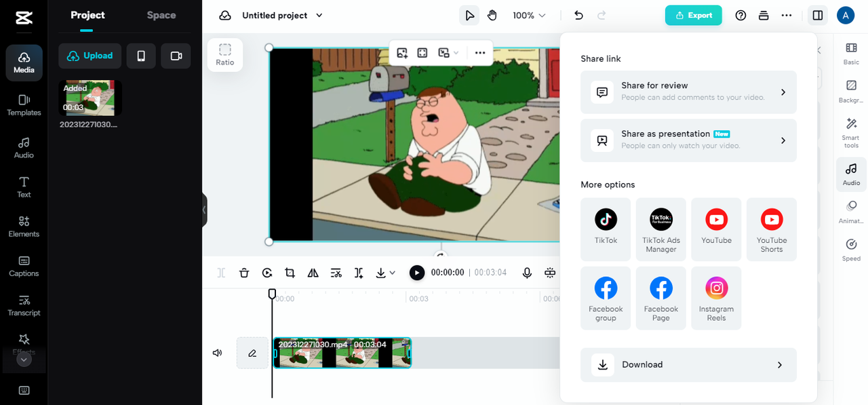Open keyboard shortcuts icon at sidebar bottom
Viewport: 868px width, 405px height.
pos(24,390)
